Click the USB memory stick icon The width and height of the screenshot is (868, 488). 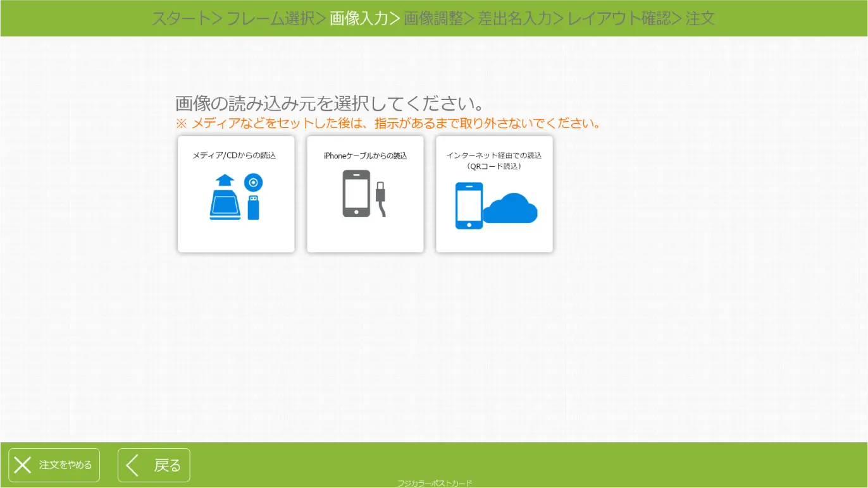[253, 209]
